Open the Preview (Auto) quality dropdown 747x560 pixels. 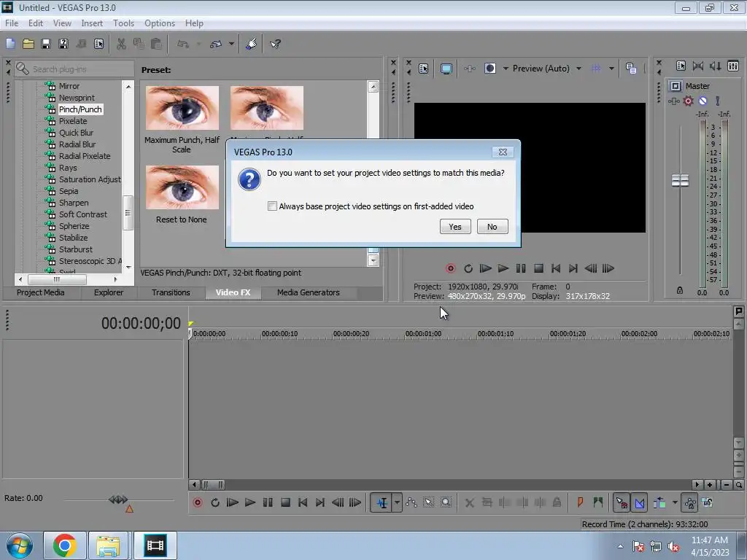578,69
